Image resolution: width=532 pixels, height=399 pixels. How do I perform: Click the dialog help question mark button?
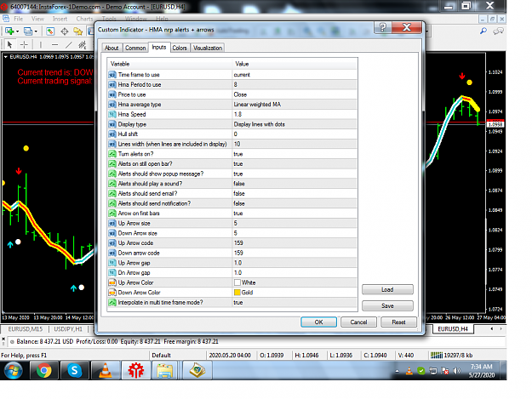(383, 27)
